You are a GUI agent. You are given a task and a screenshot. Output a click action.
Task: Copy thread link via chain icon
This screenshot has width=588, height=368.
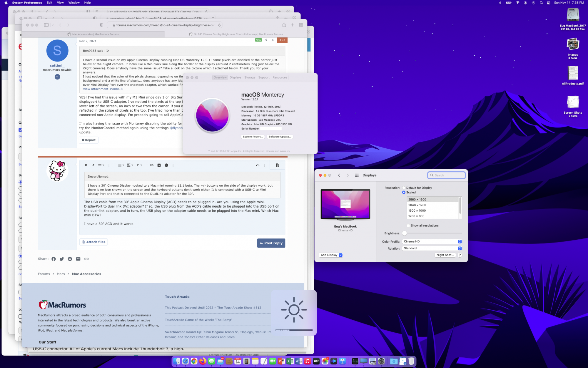coord(86,259)
